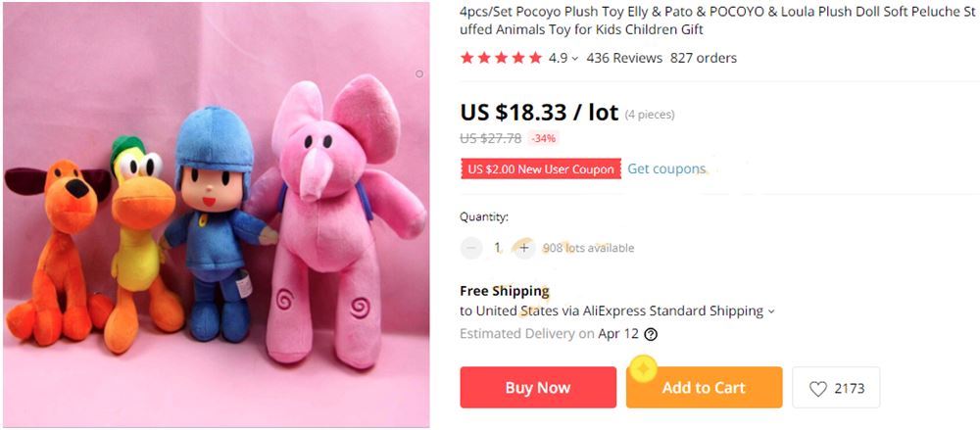Click the product title text

[x=717, y=21]
